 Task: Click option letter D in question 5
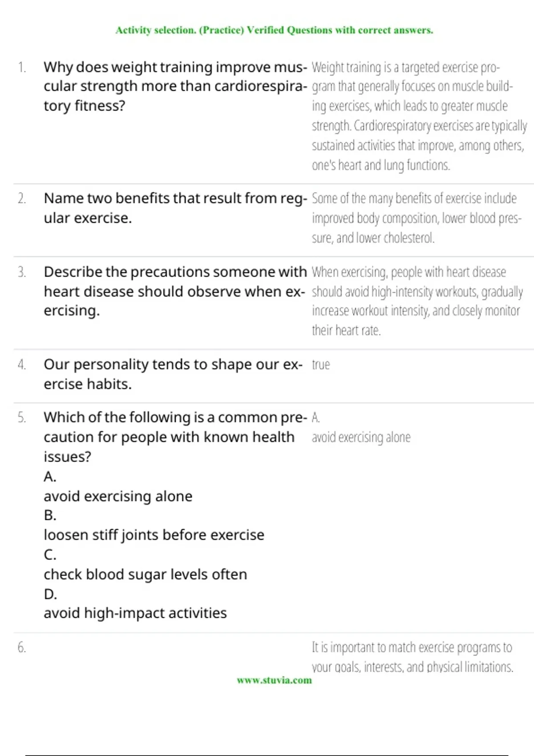(50, 594)
